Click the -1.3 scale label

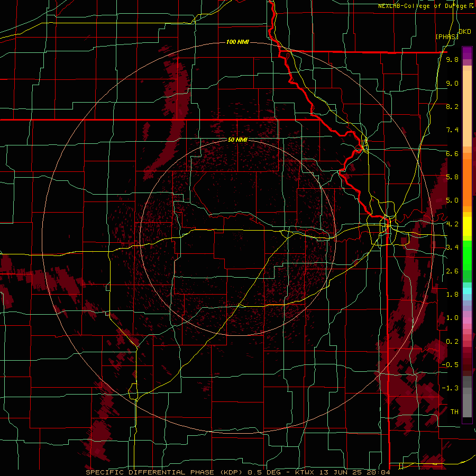(x=450, y=388)
